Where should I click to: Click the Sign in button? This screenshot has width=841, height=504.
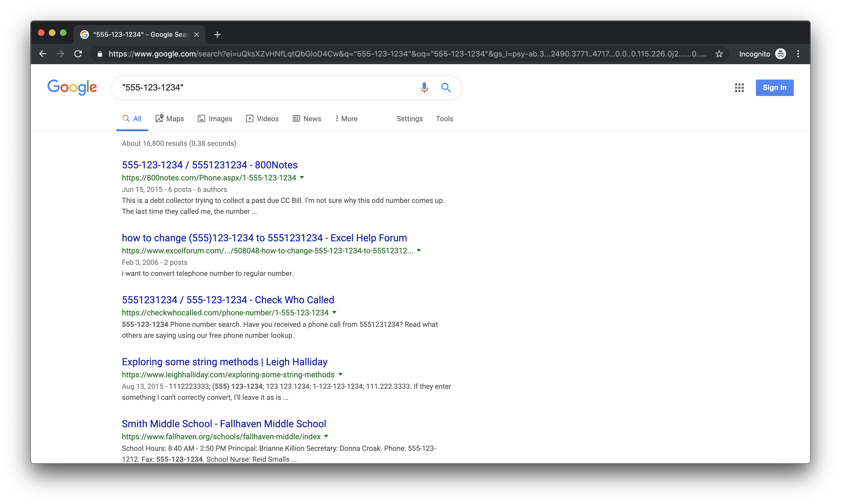pos(774,88)
